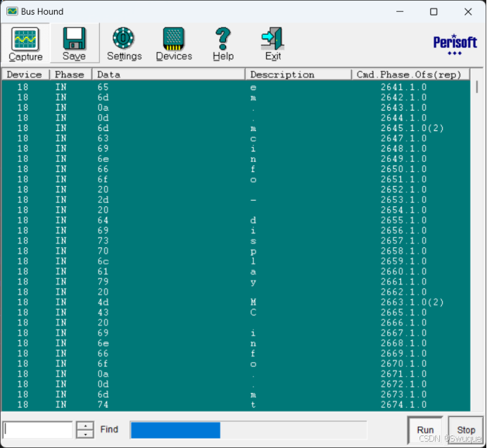This screenshot has height=448, width=487.
Task: Select row 2672.1.0
Action: point(236,385)
